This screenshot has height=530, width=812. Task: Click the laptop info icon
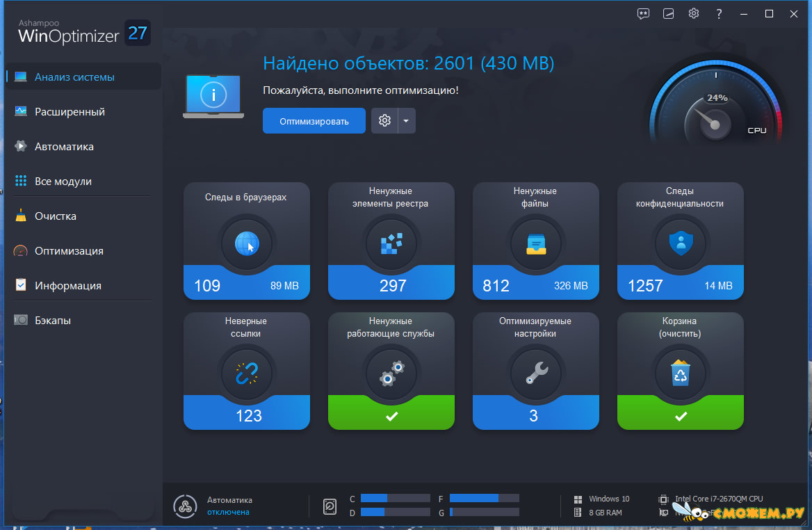point(213,96)
